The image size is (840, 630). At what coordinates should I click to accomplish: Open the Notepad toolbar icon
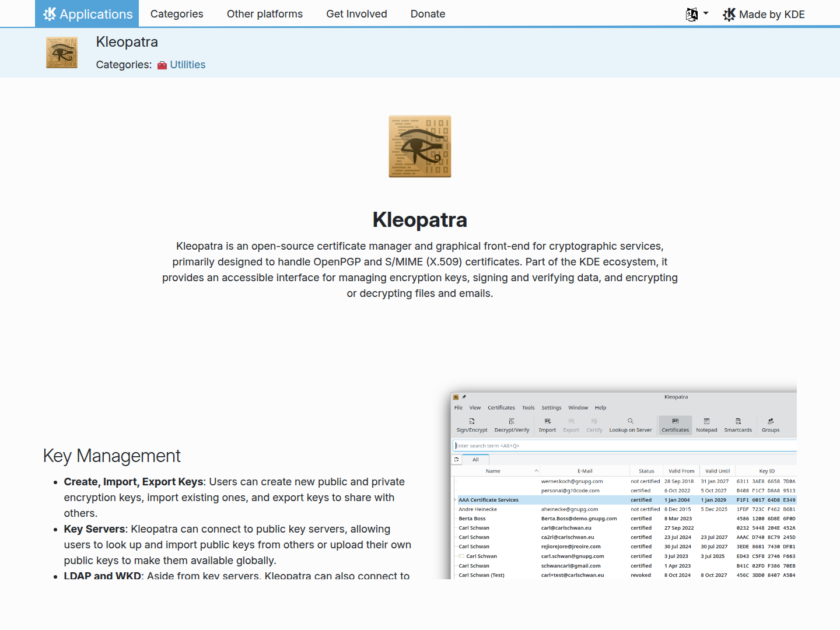[x=706, y=421]
